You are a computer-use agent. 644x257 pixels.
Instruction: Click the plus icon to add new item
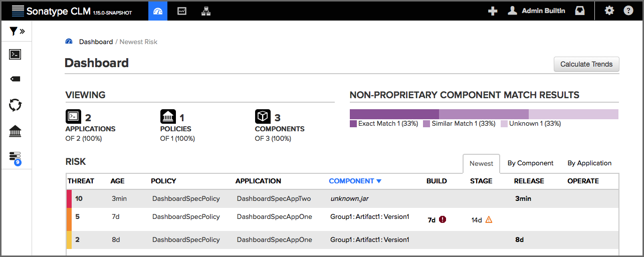[x=493, y=11]
